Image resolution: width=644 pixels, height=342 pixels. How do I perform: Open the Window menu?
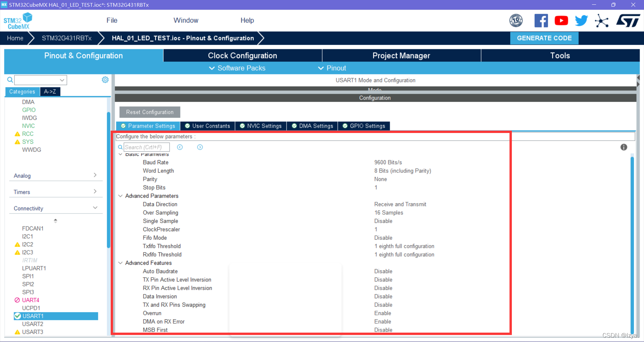pos(186,20)
